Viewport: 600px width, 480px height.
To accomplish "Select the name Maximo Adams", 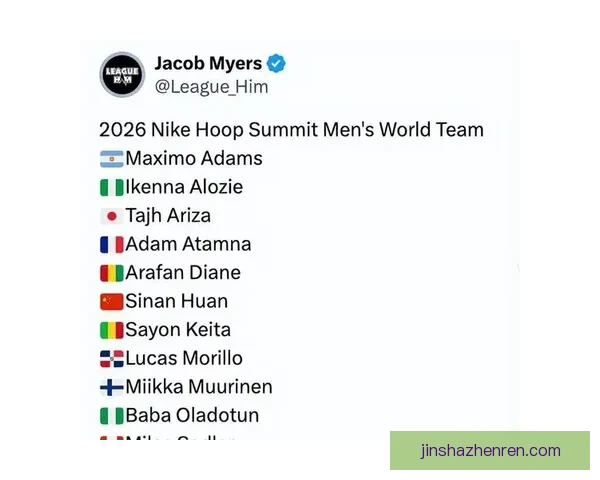I will [x=194, y=158].
